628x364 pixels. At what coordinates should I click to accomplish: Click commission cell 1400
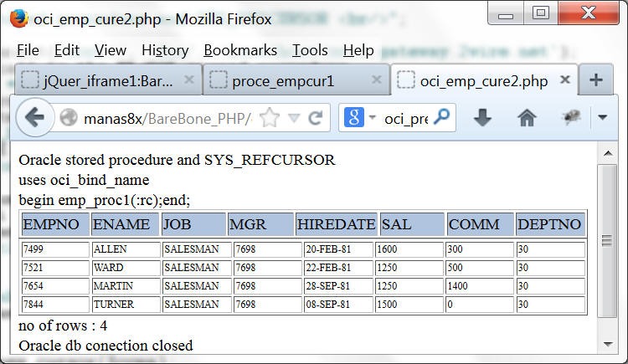[480, 286]
